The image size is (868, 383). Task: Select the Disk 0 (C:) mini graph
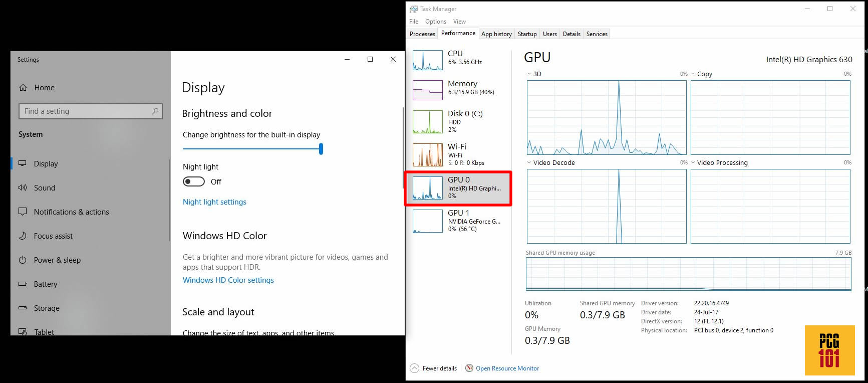coord(428,122)
